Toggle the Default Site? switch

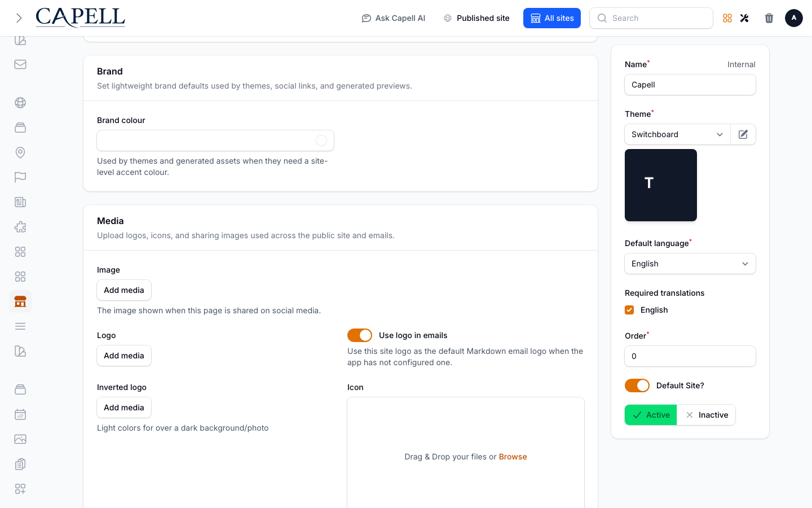click(637, 386)
